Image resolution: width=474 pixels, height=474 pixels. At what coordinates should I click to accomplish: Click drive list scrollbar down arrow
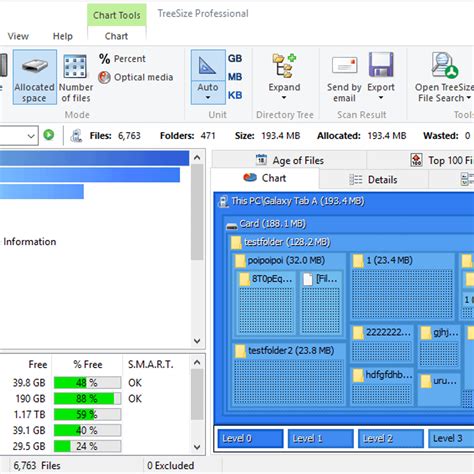[x=197, y=447]
